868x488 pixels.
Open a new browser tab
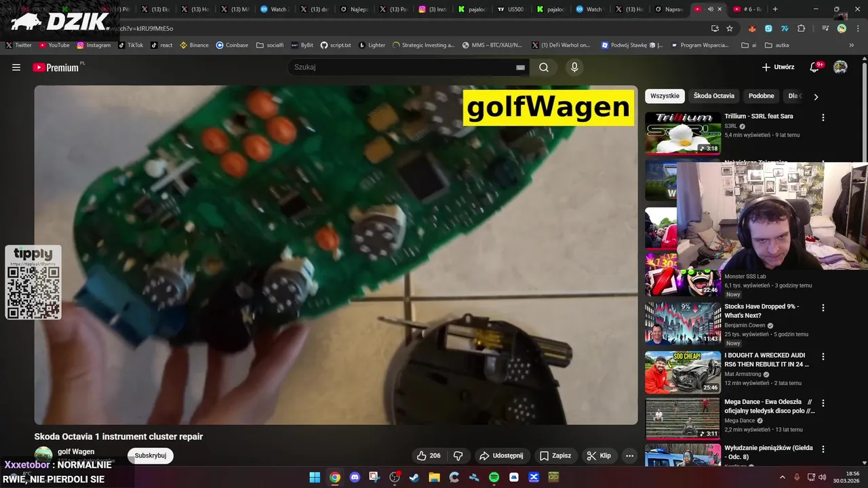point(775,9)
